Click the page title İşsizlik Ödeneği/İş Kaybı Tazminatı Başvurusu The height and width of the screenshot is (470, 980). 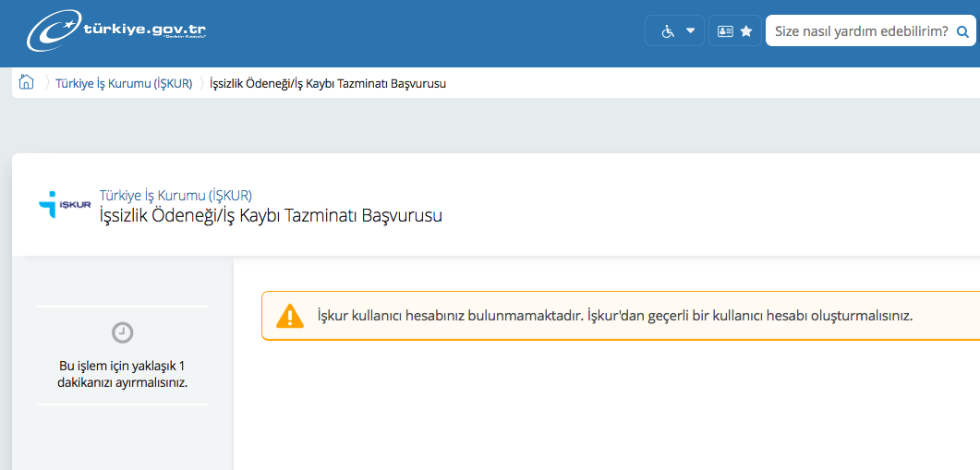point(271,216)
